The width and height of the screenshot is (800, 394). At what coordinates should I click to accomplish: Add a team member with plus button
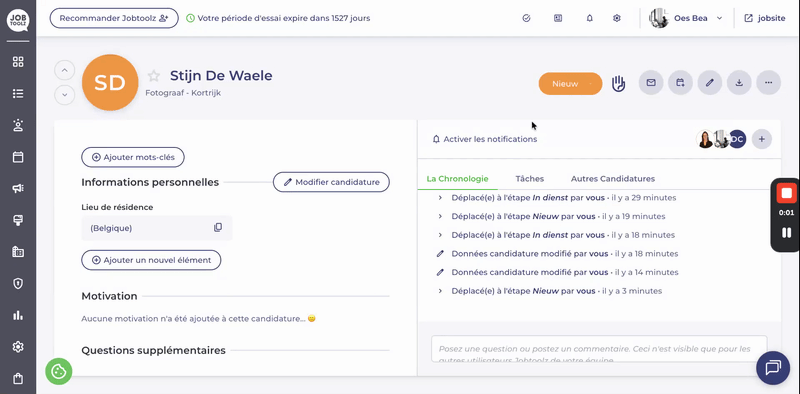click(x=762, y=139)
